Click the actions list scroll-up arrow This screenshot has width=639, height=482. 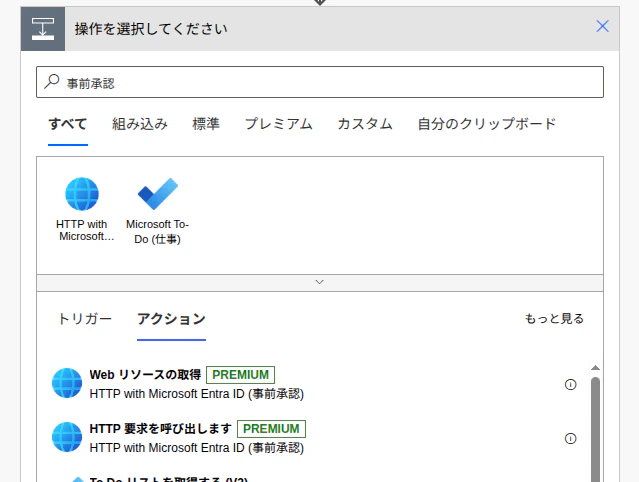595,368
